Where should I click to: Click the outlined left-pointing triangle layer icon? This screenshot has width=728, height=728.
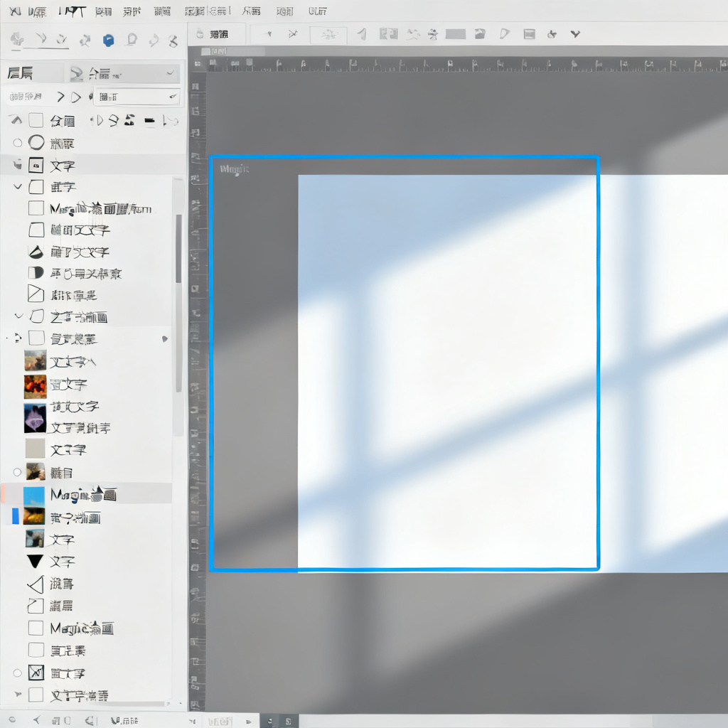36,584
